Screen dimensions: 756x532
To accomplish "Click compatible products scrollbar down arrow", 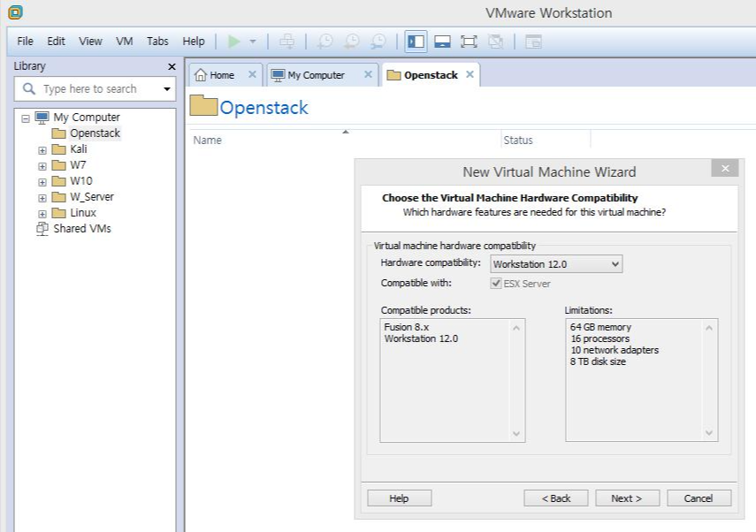I will (x=516, y=433).
